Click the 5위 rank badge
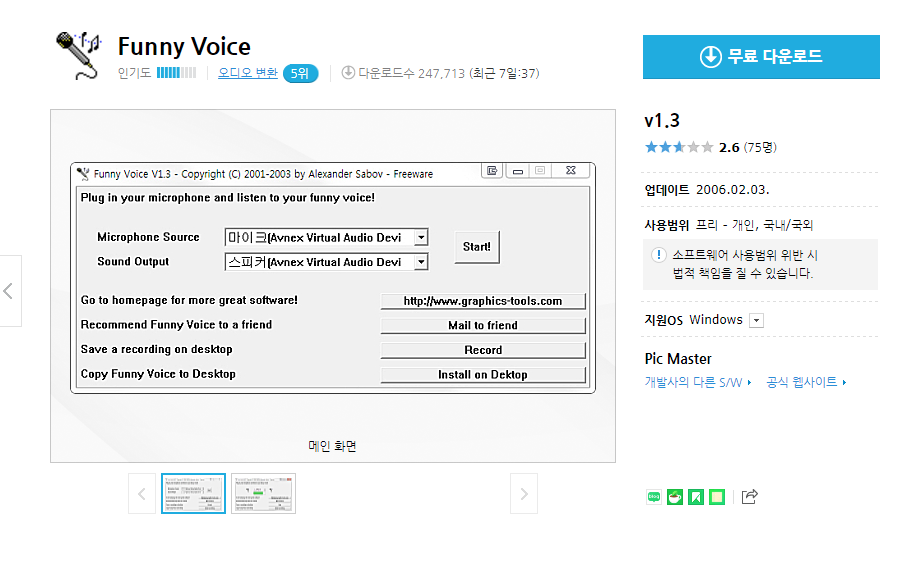 [x=300, y=74]
